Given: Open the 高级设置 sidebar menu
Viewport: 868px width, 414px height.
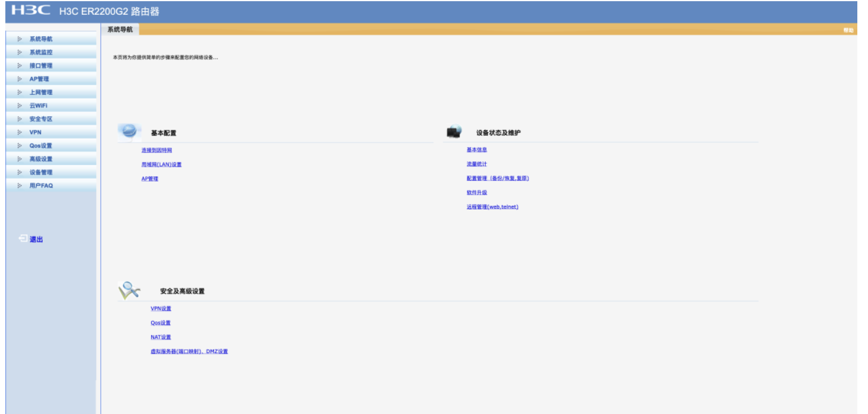Looking at the screenshot, I should [x=51, y=159].
